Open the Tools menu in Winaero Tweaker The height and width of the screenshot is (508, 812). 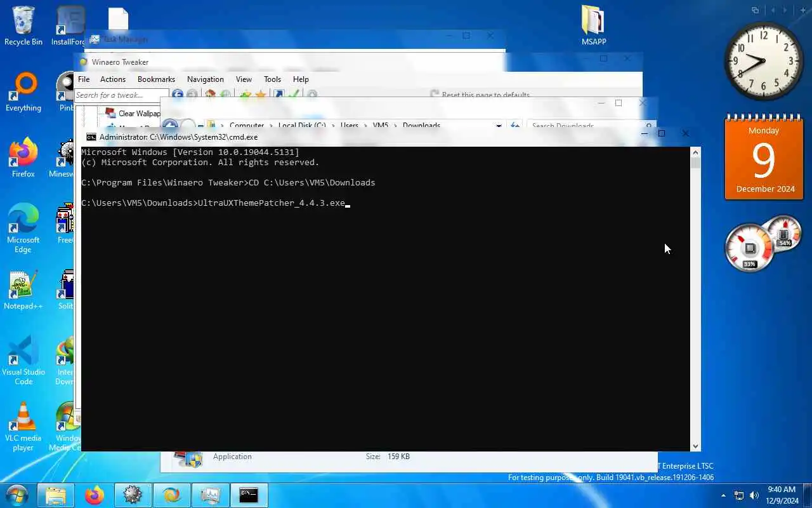click(272, 79)
